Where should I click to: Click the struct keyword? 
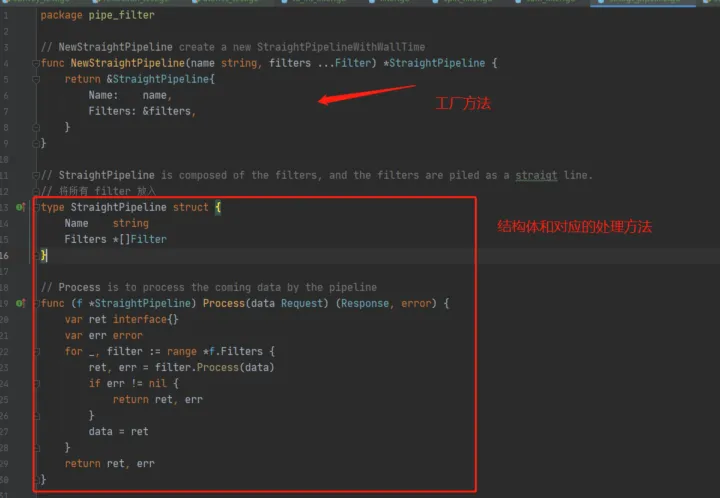click(x=190, y=207)
